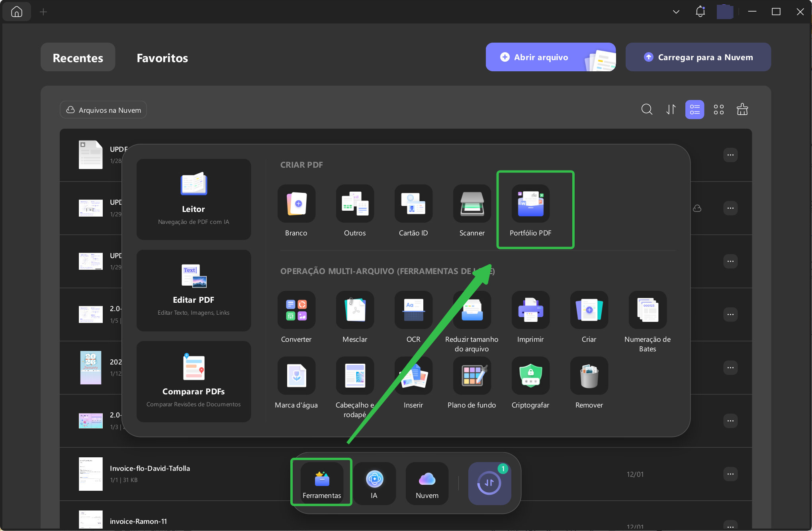The width and height of the screenshot is (812, 531).
Task: Open the Mesclar merge tool
Action: click(355, 310)
